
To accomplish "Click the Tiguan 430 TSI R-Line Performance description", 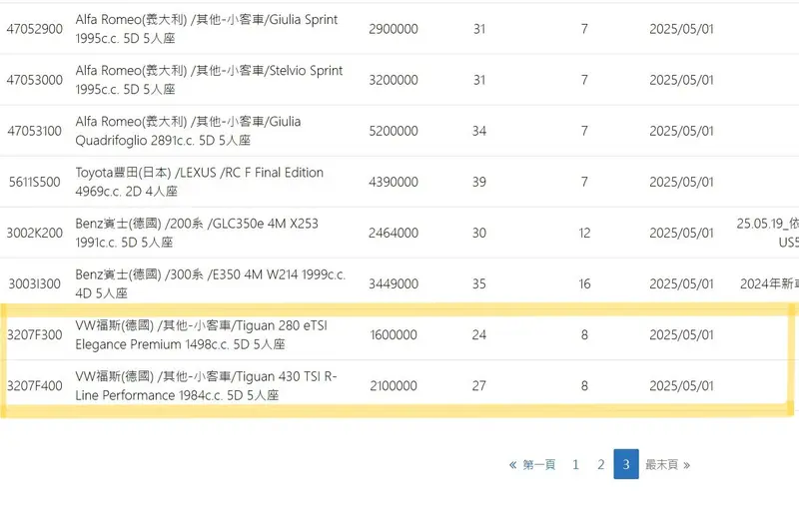I will 206,385.
